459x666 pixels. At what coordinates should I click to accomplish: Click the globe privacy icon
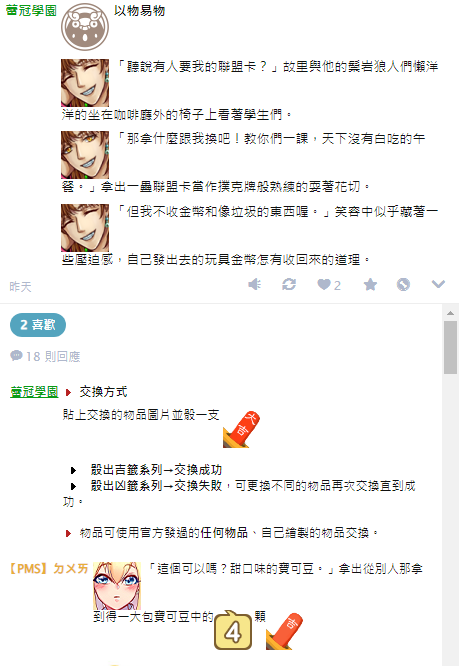403,284
